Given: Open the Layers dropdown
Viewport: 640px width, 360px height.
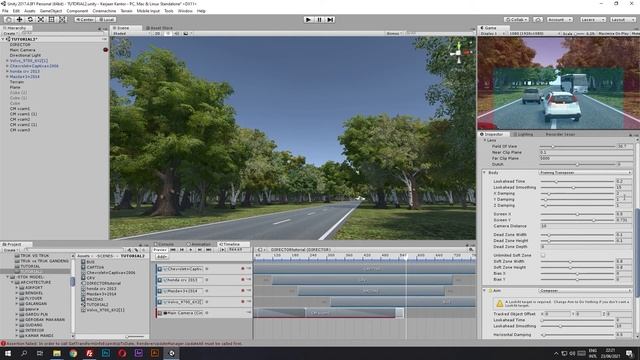Looking at the screenshot, I should (592, 19).
